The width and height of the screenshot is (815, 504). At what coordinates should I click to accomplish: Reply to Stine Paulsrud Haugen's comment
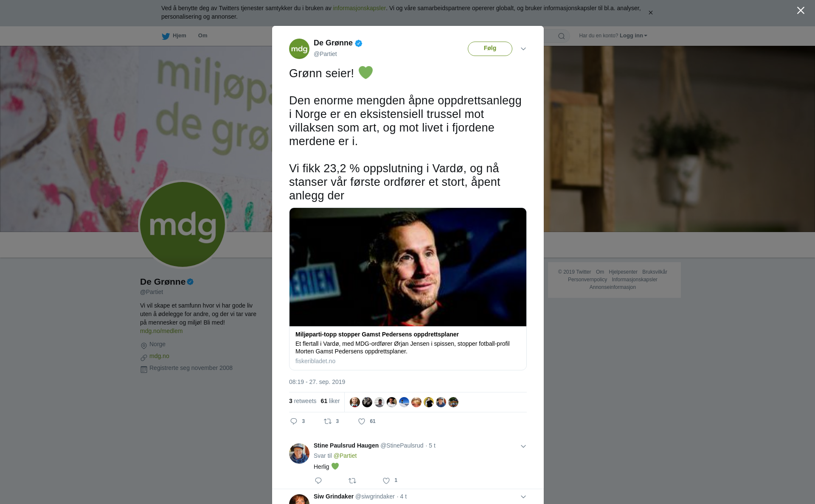pos(318,481)
